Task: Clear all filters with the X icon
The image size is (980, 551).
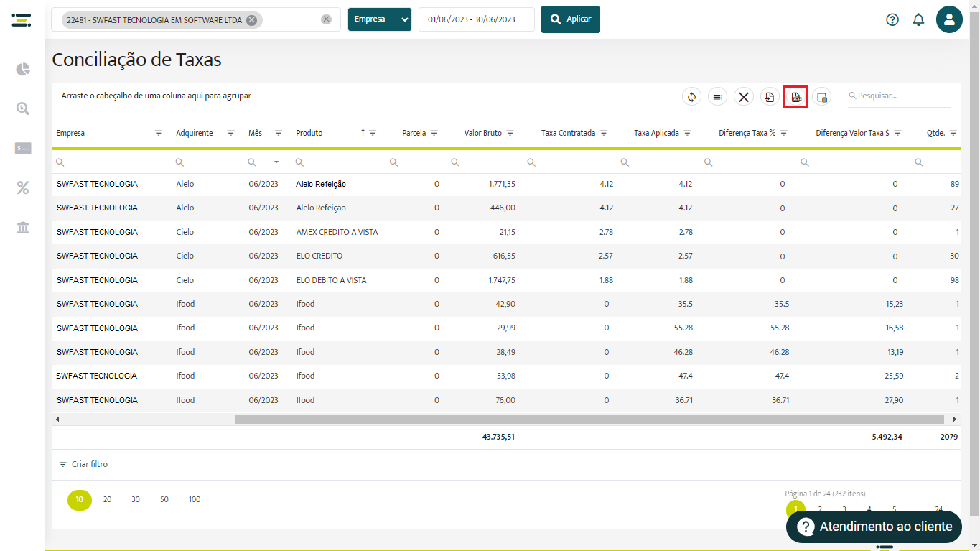Action: coord(744,97)
